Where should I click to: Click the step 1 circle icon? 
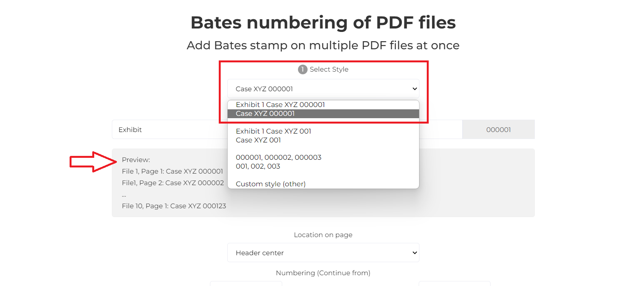[x=302, y=69]
